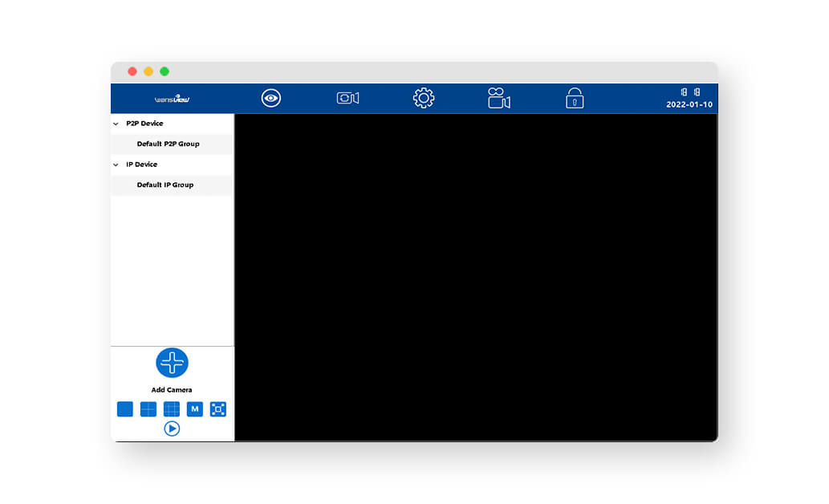Switch to single-view layout

(124, 408)
